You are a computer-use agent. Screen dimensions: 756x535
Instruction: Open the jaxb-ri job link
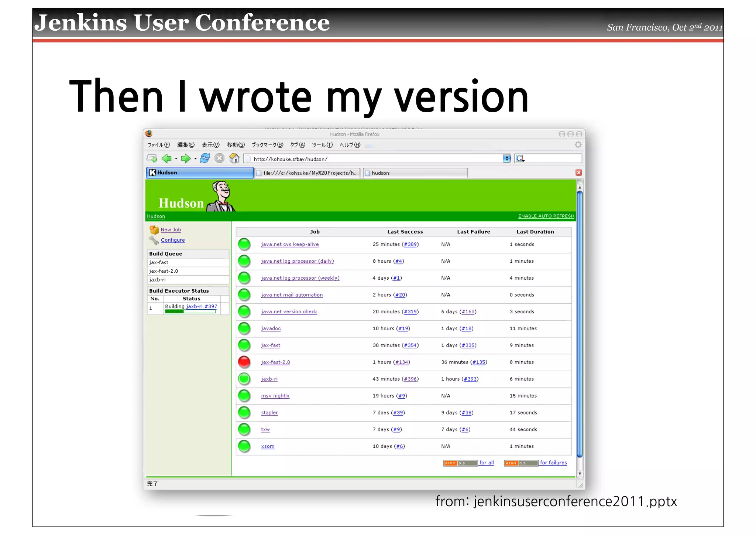pyautogui.click(x=269, y=379)
